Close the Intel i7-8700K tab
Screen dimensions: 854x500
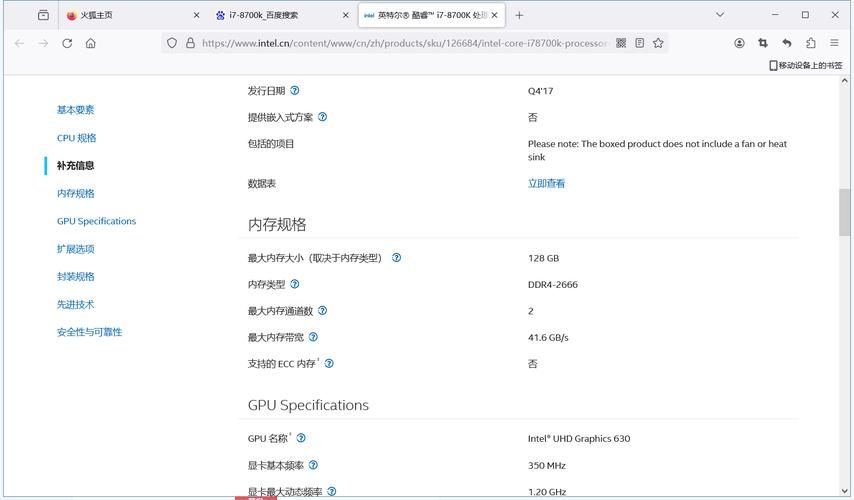click(x=495, y=15)
